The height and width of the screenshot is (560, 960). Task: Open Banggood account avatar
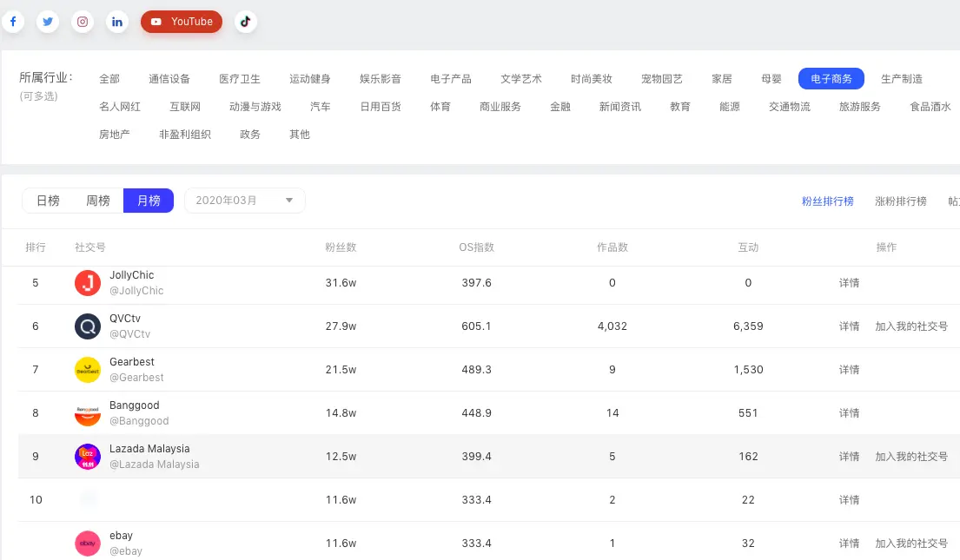tap(88, 413)
